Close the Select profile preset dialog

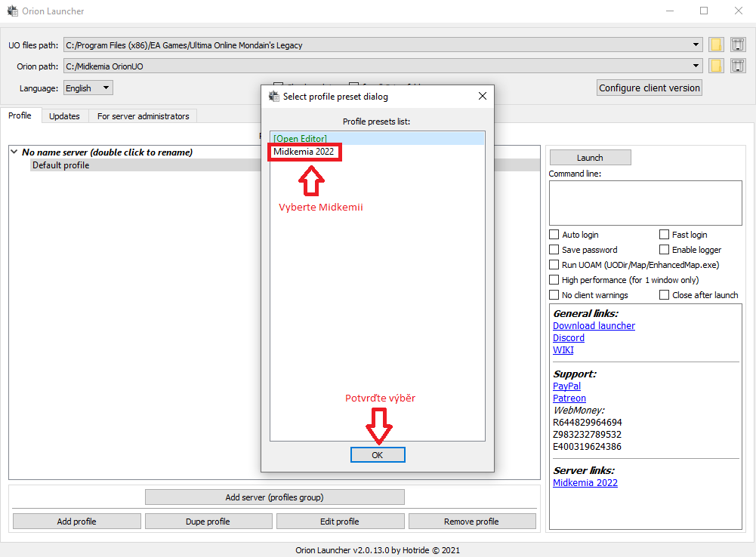click(x=482, y=97)
